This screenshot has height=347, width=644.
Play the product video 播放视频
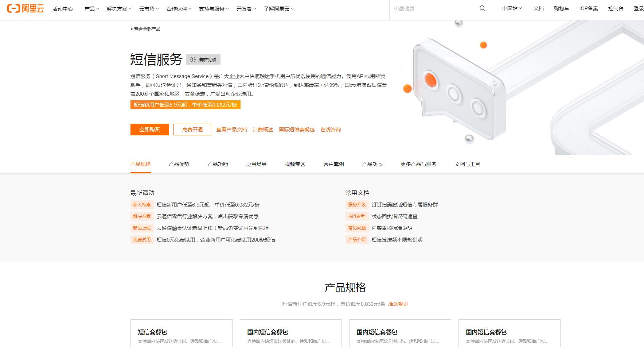tap(203, 59)
